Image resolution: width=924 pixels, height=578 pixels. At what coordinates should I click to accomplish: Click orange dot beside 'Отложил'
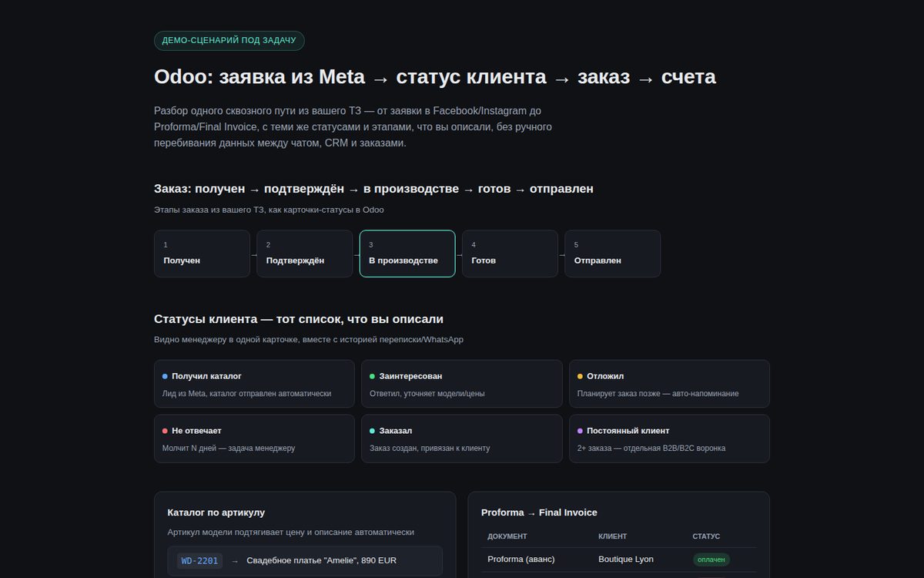click(x=581, y=376)
